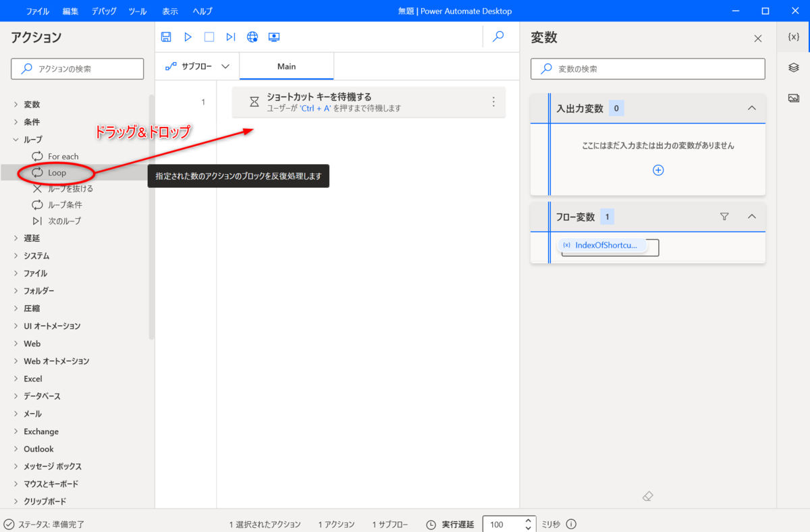Collapse the 入出力変数 section
Viewport: 810px width, 532px height.
[x=752, y=108]
